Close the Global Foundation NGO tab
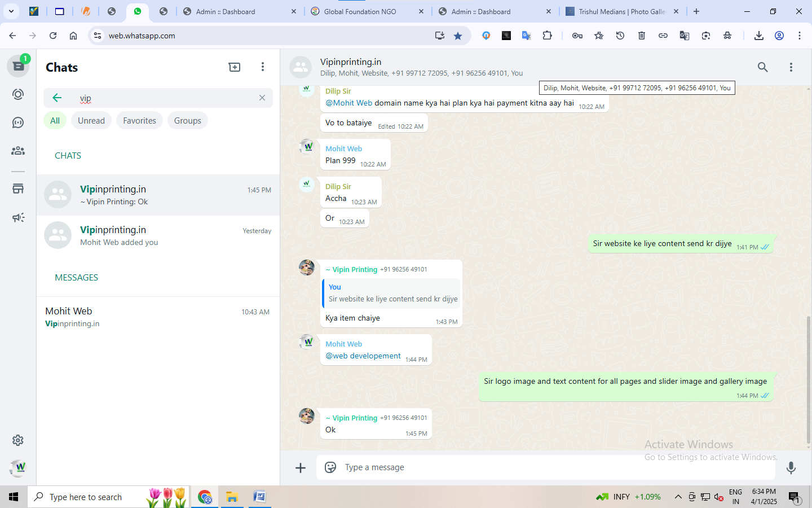Image resolution: width=812 pixels, height=508 pixels. [x=421, y=11]
